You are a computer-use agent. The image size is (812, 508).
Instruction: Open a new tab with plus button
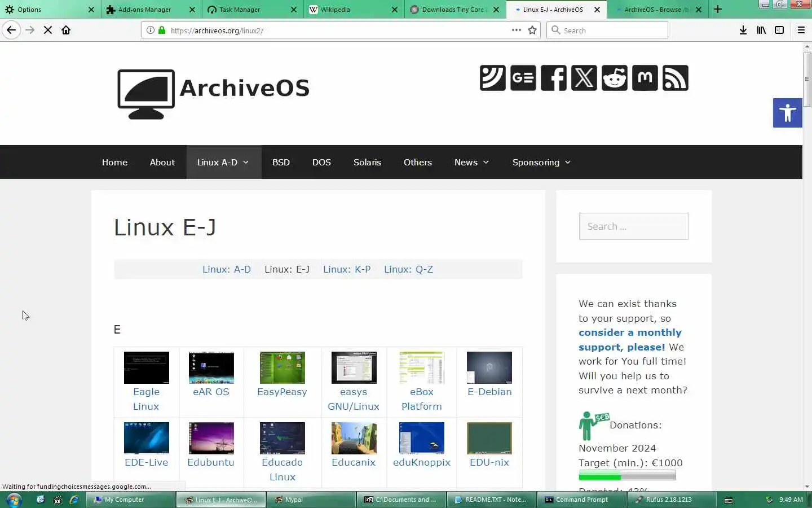tap(718, 9)
